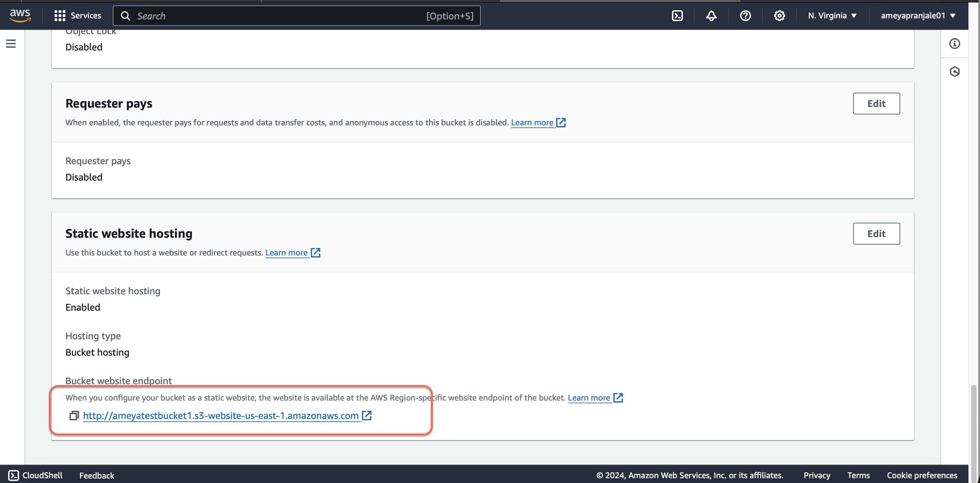Click external icon beside Static hosting Learn more
This screenshot has width=980, height=483.
pyautogui.click(x=316, y=252)
